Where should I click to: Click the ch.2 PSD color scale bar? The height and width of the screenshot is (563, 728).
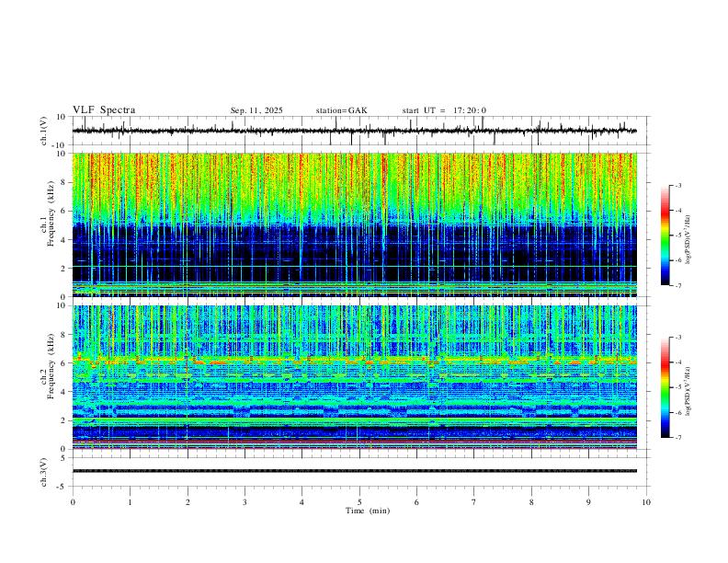(x=665, y=387)
